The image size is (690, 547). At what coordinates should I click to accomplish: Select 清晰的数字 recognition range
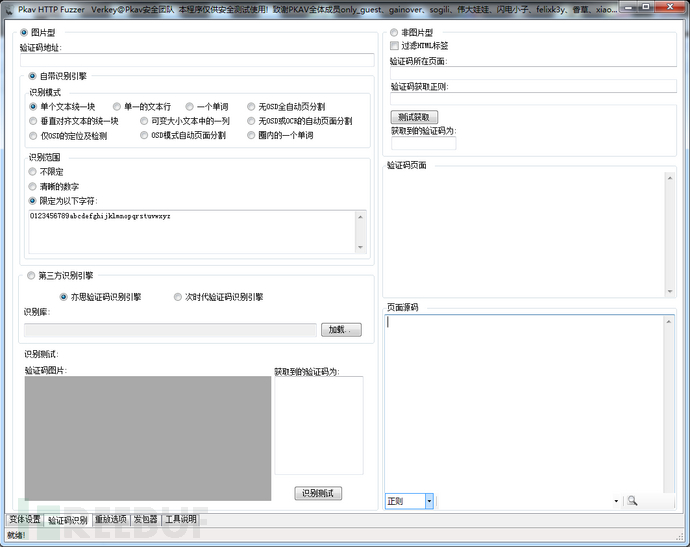click(32, 187)
